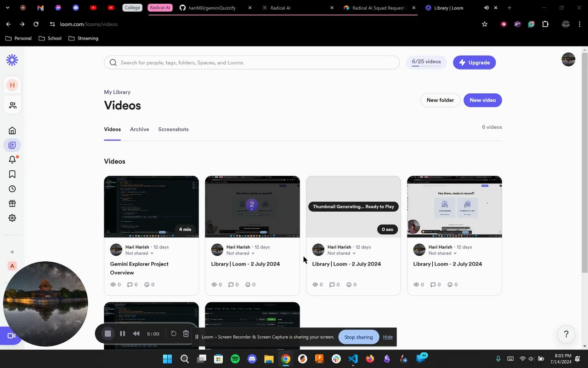This screenshot has height=368, width=588.
Task: Open the Windows Start menu
Action: (167, 359)
